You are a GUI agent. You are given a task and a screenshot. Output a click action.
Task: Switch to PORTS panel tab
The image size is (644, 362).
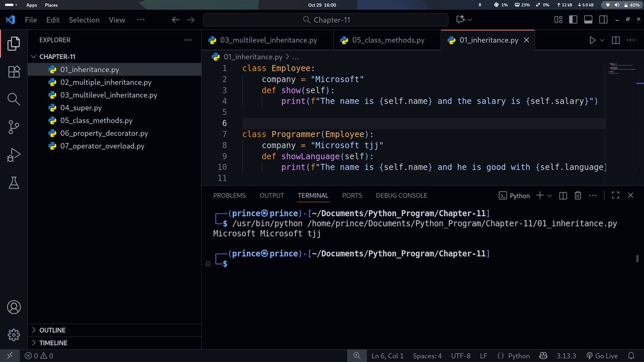(x=352, y=196)
